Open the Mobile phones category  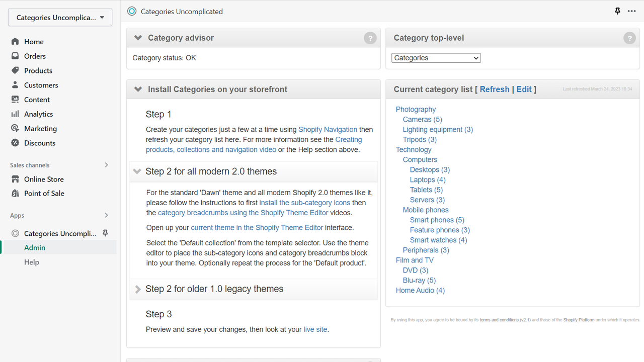[426, 210]
